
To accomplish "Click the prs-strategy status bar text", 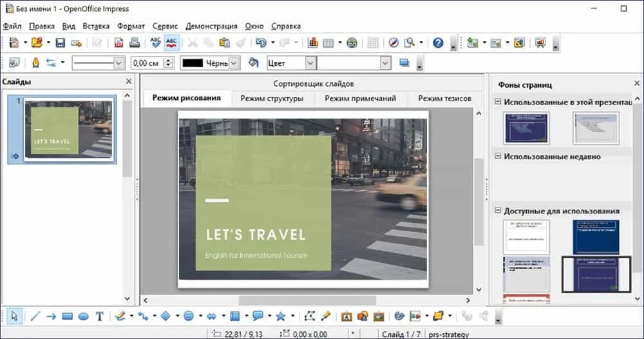I will [448, 334].
